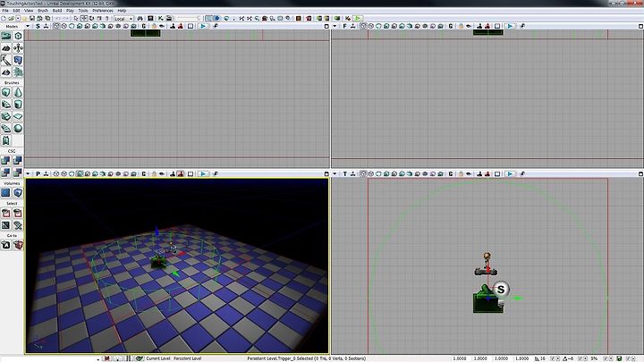Image resolution: width=644 pixels, height=362 pixels.
Task: Open recent files dropdown next to Open icon
Action: (18, 19)
